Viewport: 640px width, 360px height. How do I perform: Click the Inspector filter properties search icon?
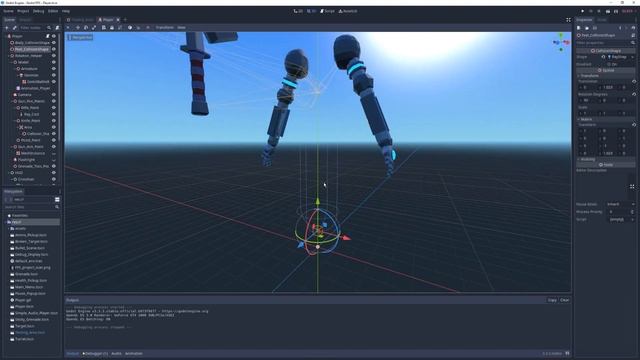[x=633, y=42]
